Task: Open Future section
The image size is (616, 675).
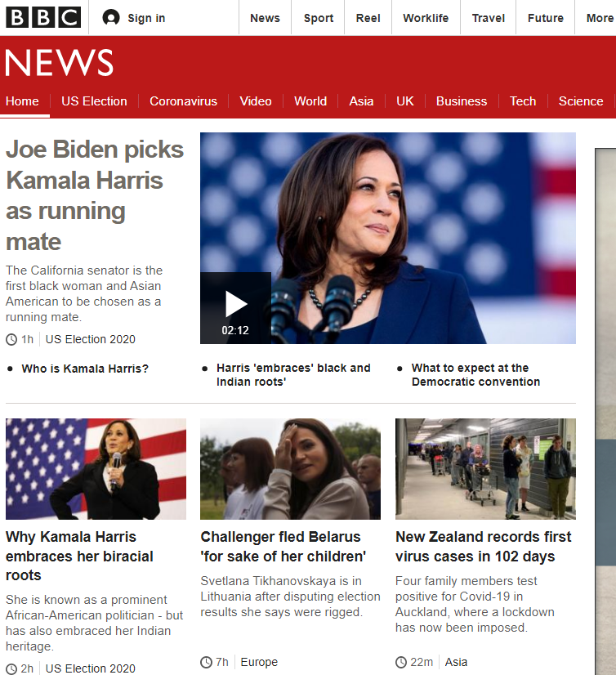Action: point(546,18)
